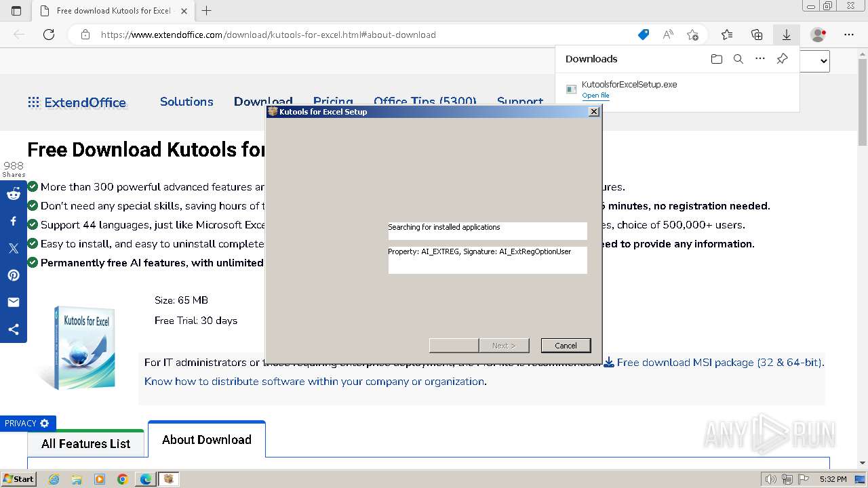Screen dimensions: 868x488
Task: Pin the Downloads panel
Action: 782,59
